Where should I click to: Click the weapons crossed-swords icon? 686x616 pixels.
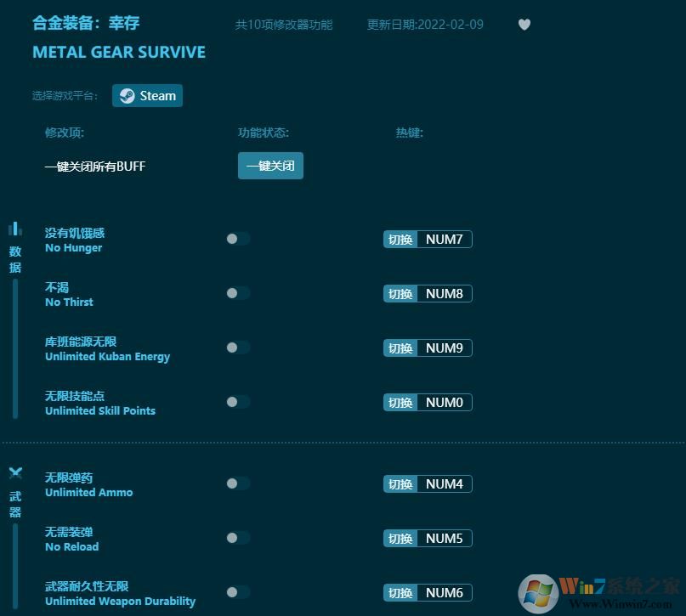tap(15, 473)
